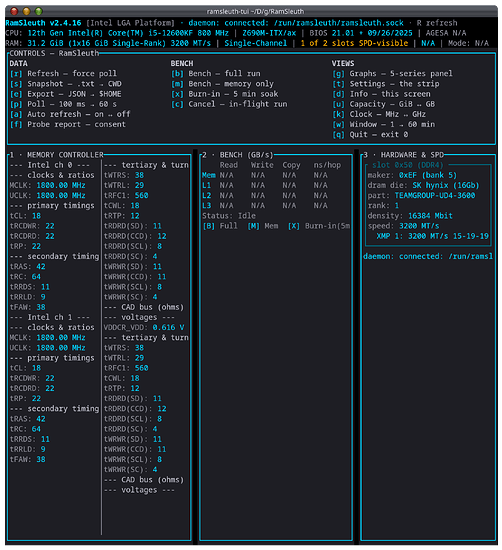Viewport: 502px width, 550px height.
Task: Click the Copy column header
Action: point(292,165)
